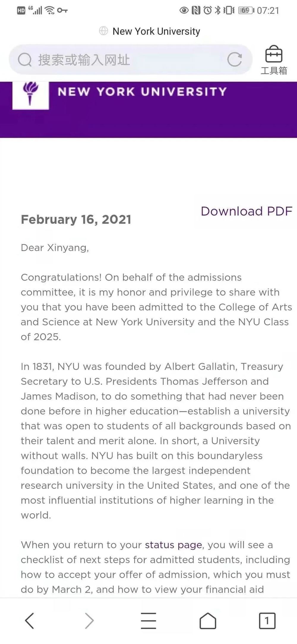Open the tab switcher showing 1 tab
Screen dimensions: 297x644
[x=267, y=621]
